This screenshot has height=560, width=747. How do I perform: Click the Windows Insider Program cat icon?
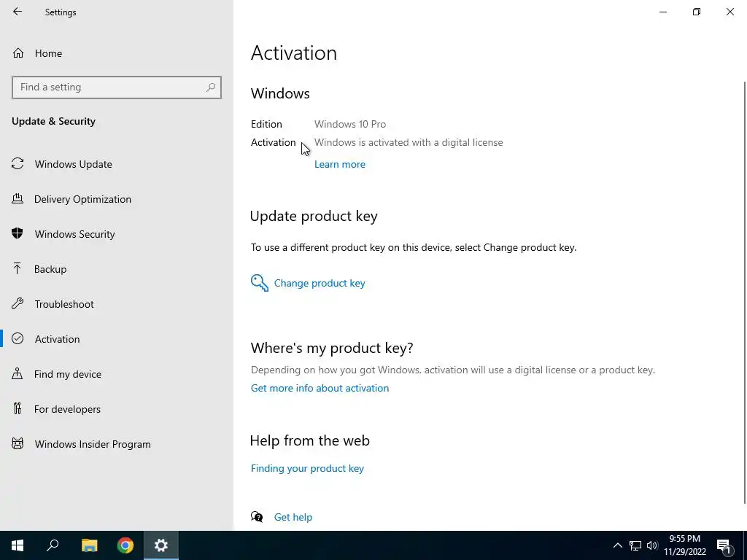coord(18,444)
